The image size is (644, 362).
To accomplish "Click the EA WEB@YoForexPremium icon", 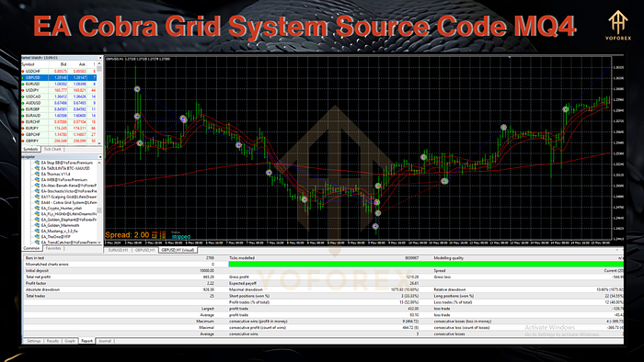I will click(x=37, y=180).
